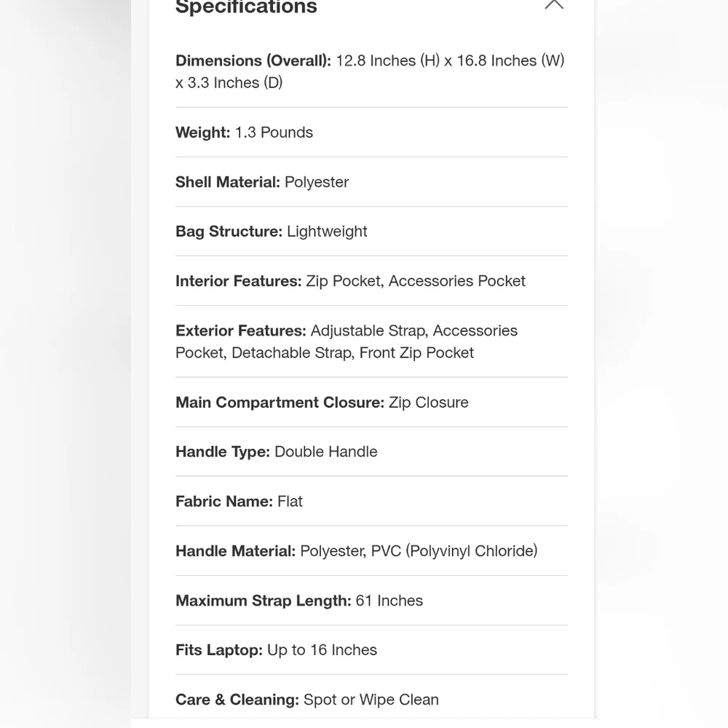
Task: Click the Specifications heading
Action: (x=246, y=7)
